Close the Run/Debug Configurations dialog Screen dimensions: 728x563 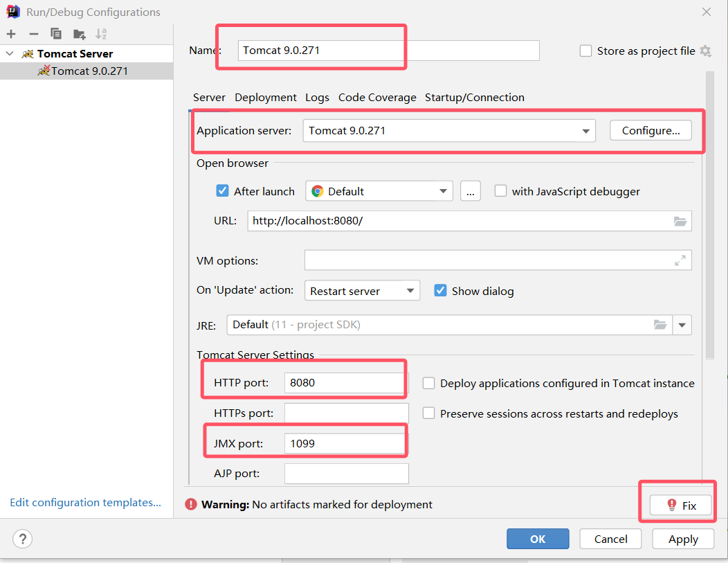706,12
